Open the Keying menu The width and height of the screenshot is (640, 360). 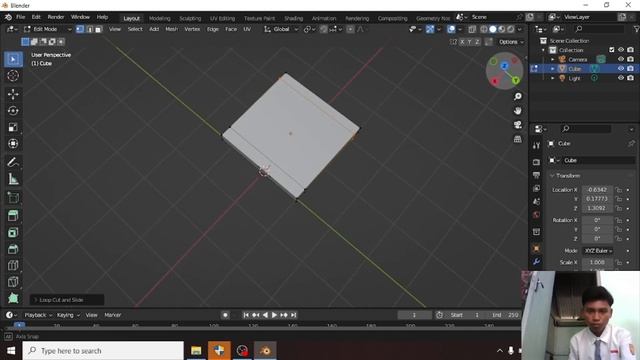click(x=67, y=315)
